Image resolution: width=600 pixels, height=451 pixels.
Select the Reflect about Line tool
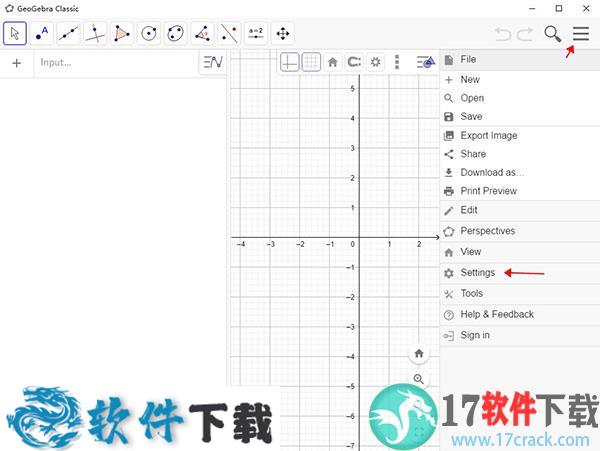point(229,34)
